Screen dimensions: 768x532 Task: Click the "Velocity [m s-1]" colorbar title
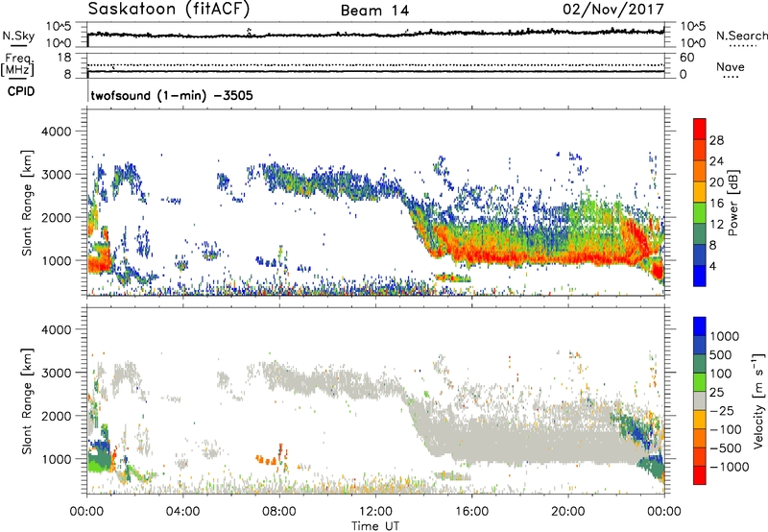(758, 399)
